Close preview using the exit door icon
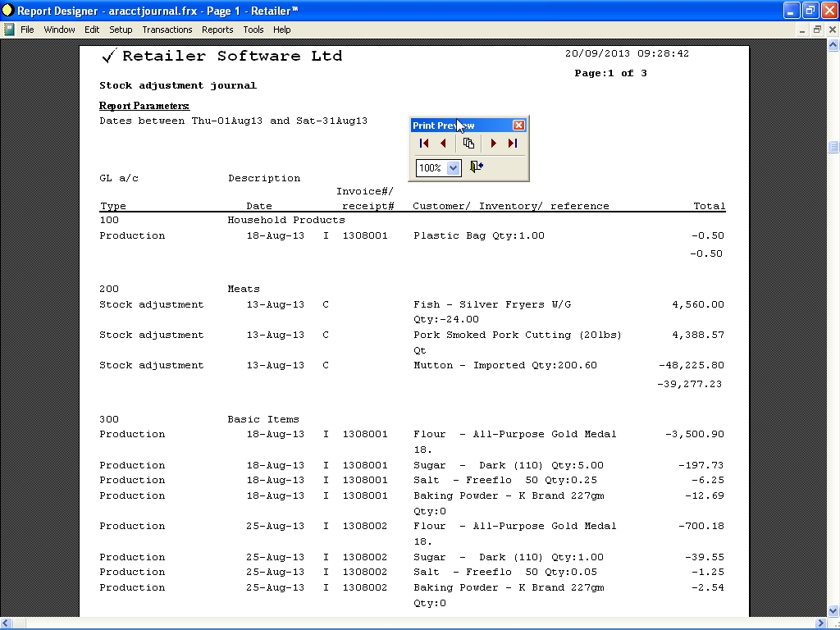The image size is (840, 630). [477, 167]
